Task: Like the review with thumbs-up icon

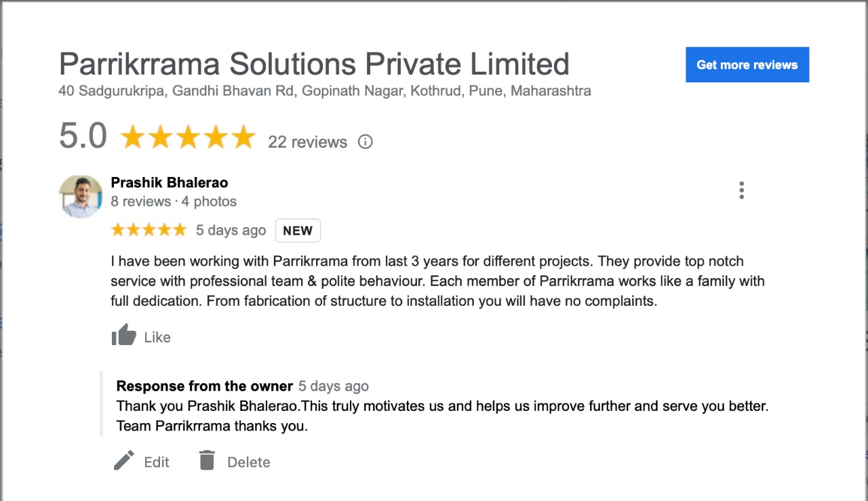Action: pos(124,336)
